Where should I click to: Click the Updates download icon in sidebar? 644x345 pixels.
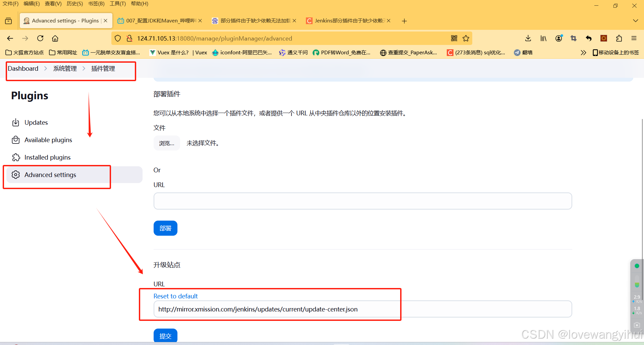[x=16, y=122]
